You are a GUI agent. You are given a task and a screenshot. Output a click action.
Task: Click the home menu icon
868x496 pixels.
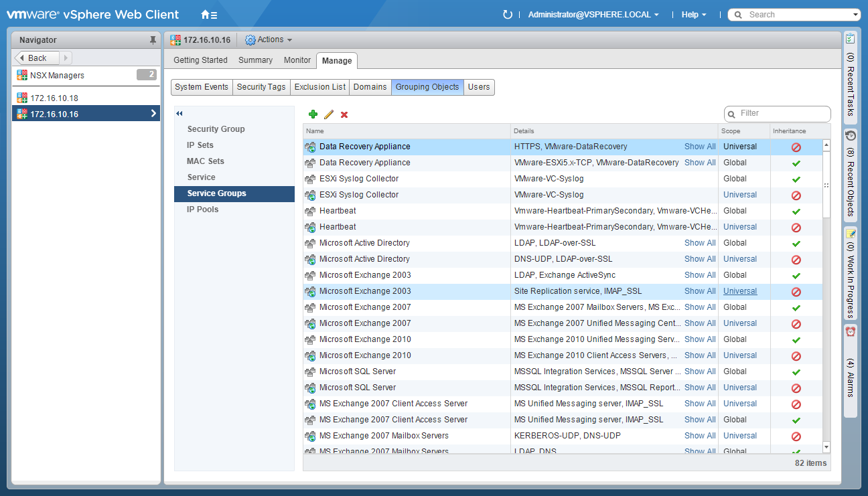pyautogui.click(x=209, y=15)
